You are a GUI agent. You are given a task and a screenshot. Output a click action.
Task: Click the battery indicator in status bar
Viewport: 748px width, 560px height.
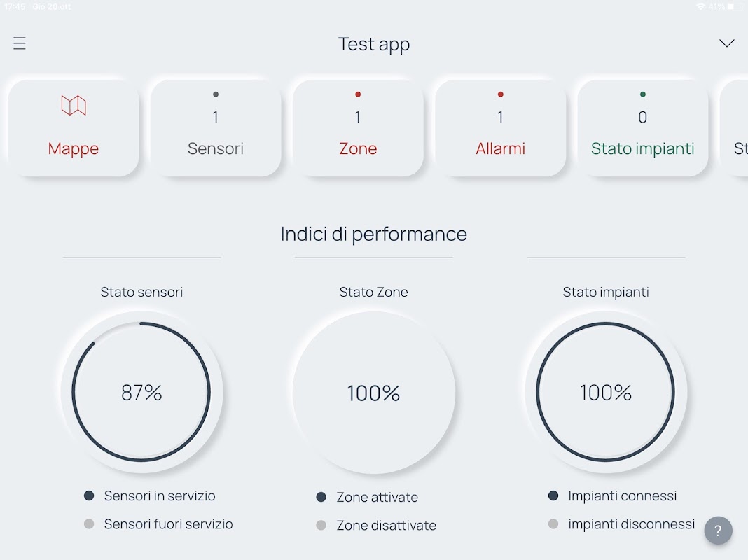(734, 6)
